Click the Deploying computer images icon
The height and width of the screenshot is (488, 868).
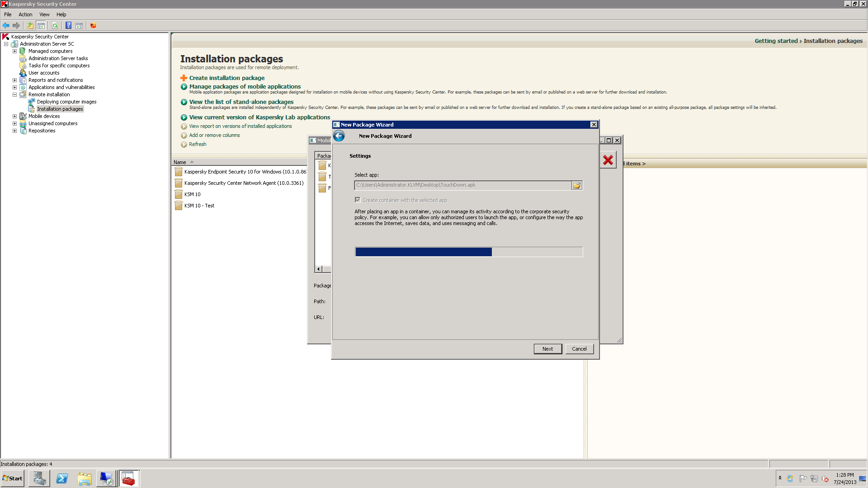point(31,102)
